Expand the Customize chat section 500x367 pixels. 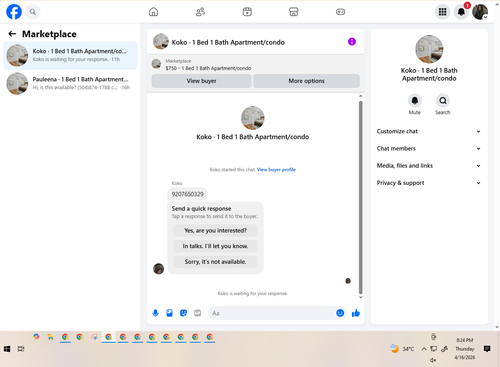coord(429,131)
